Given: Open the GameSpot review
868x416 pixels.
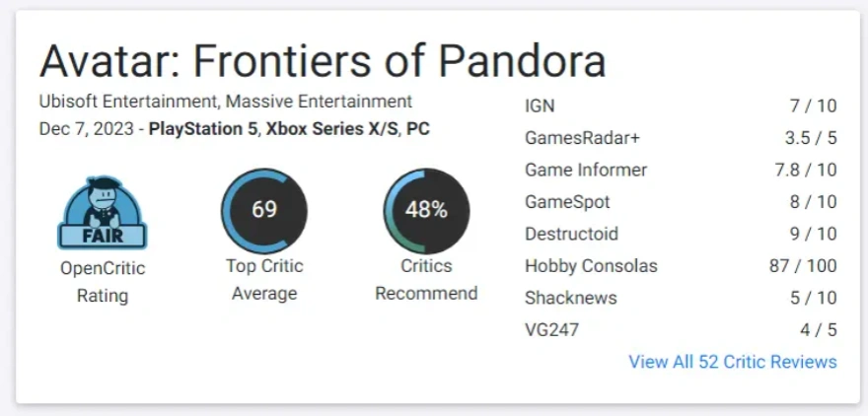Looking at the screenshot, I should [x=567, y=202].
